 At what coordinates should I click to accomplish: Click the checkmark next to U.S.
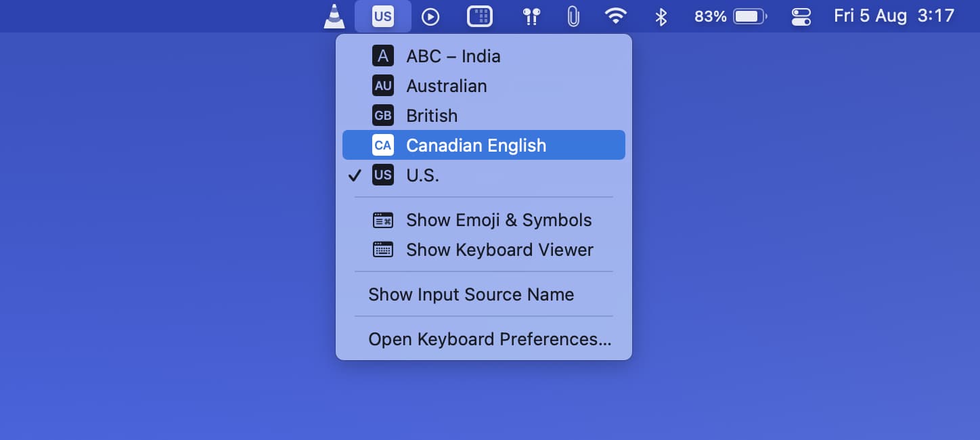pyautogui.click(x=355, y=176)
